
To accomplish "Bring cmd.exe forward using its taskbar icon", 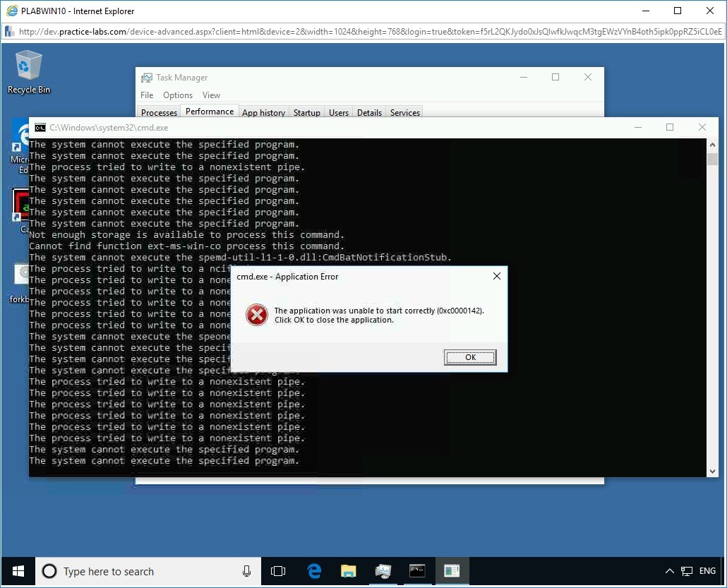I will 417,571.
